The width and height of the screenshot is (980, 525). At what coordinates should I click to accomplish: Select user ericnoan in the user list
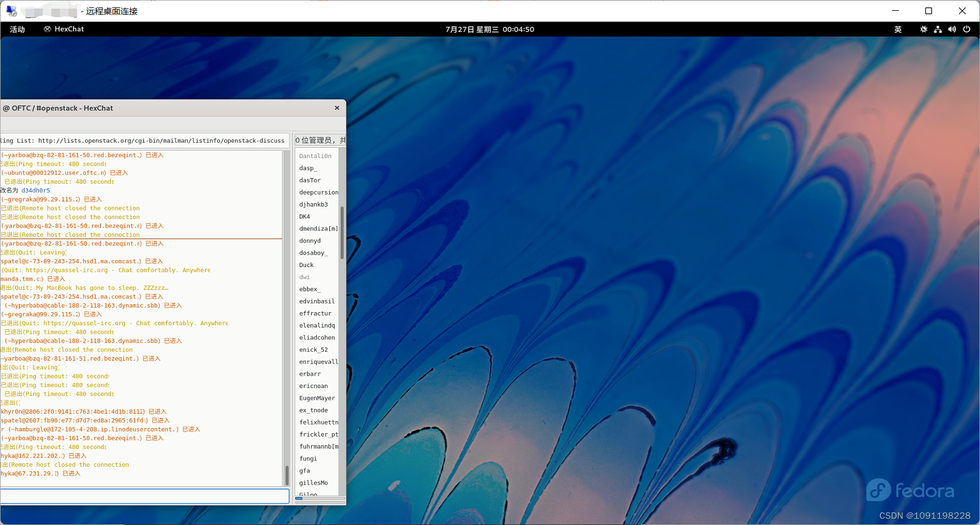click(313, 386)
